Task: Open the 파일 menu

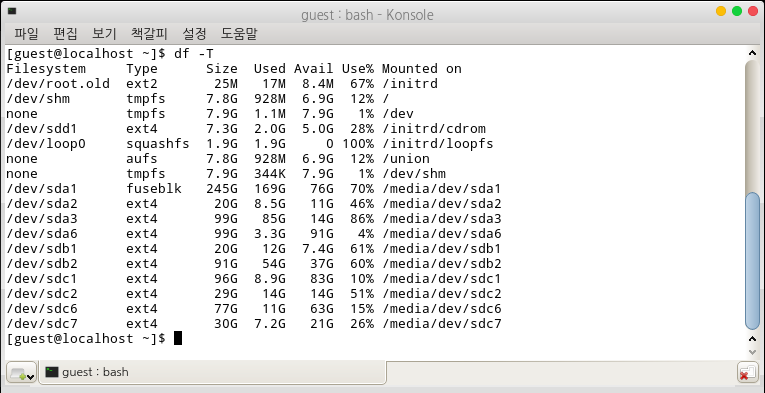Action: [26, 34]
